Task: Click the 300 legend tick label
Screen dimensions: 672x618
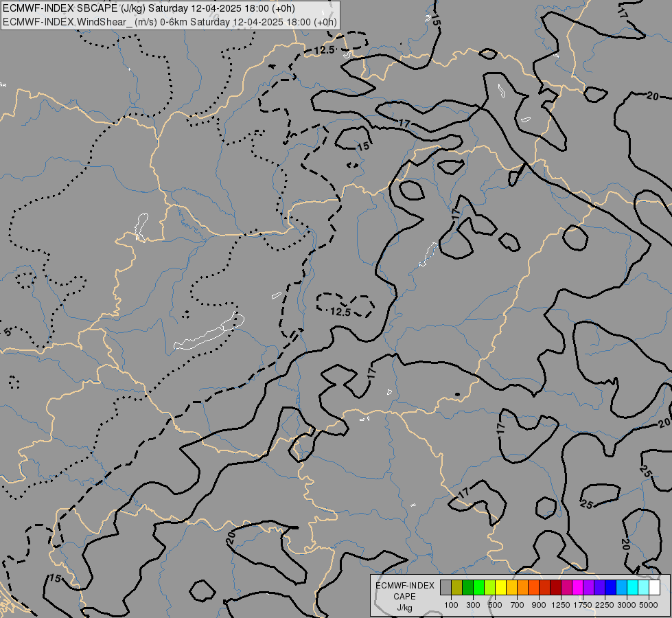Action: [x=473, y=605]
